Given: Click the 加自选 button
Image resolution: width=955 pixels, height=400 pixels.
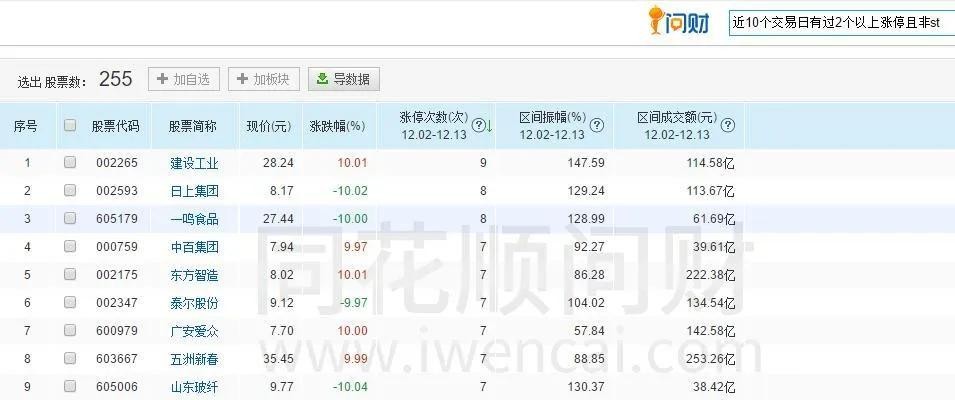Looking at the screenshot, I should tap(183, 79).
